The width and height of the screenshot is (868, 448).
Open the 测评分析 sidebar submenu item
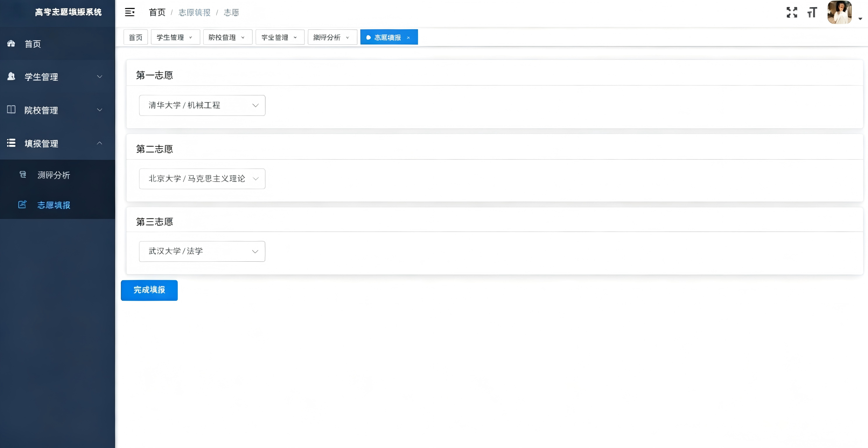coord(58,175)
